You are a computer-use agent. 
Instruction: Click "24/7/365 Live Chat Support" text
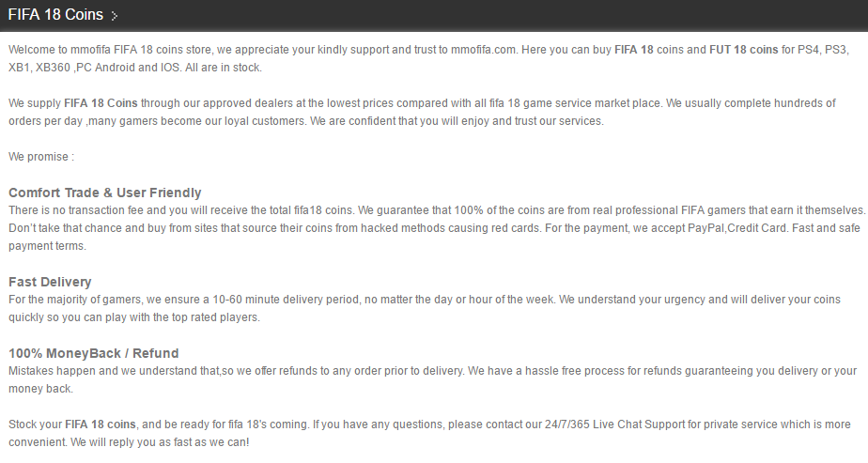point(614,424)
